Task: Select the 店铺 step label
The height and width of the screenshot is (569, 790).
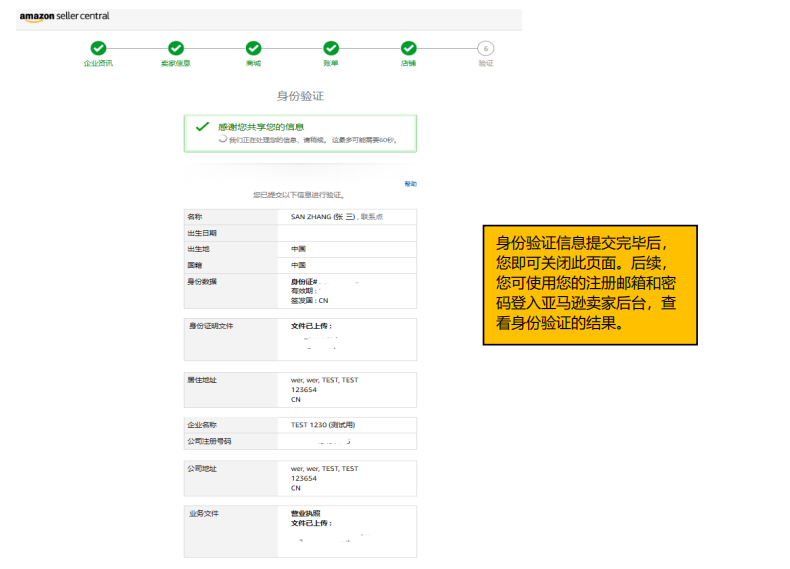Action: pyautogui.click(x=409, y=64)
